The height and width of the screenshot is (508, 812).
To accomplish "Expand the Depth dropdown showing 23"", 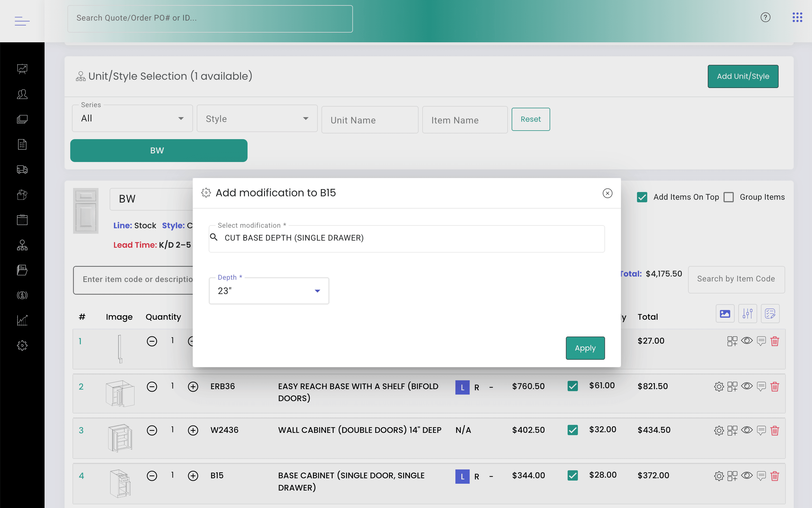I will coord(269,291).
